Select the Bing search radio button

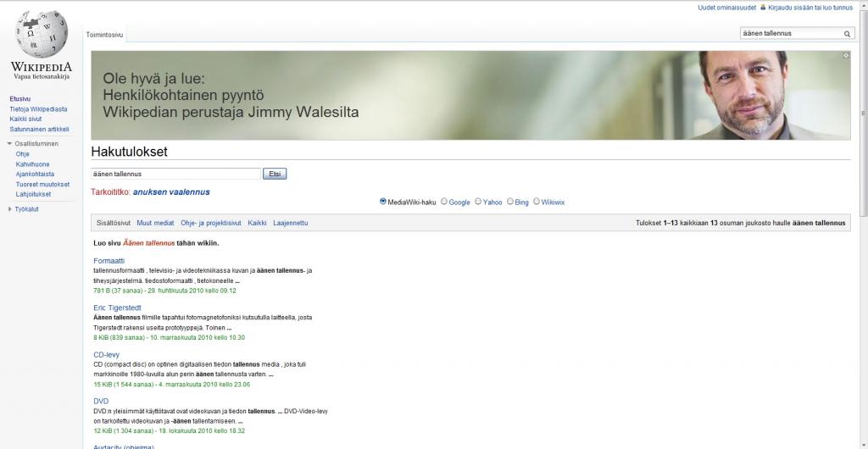pyautogui.click(x=510, y=202)
